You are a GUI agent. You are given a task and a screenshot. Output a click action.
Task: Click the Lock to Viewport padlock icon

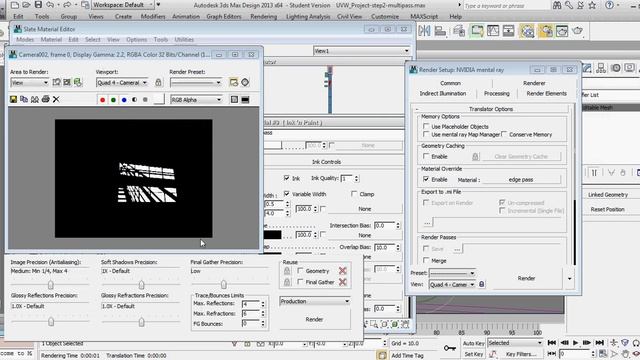158,82
